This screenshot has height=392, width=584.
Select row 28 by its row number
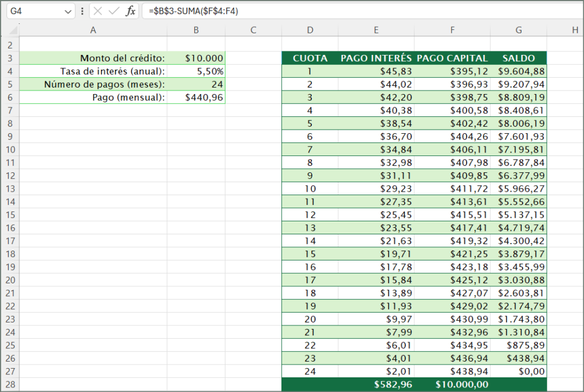click(10, 384)
